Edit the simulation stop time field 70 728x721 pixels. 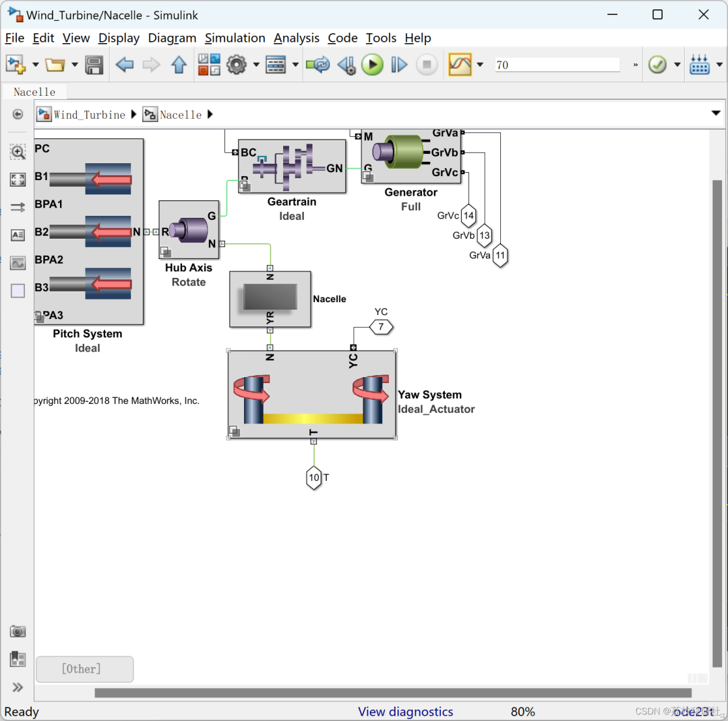click(x=557, y=65)
